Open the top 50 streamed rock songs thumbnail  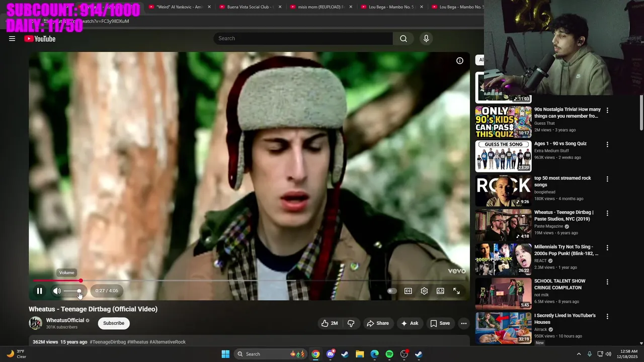click(503, 191)
